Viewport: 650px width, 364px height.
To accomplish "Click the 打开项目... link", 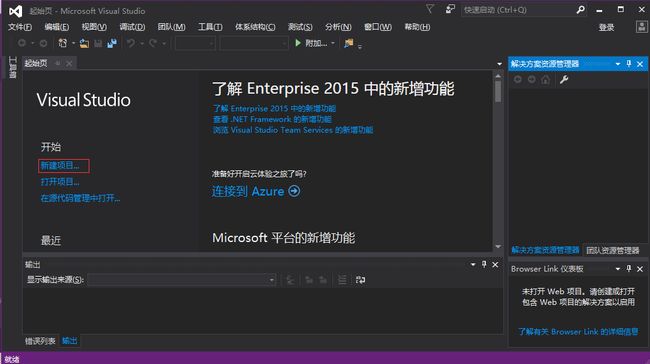I will tap(60, 182).
